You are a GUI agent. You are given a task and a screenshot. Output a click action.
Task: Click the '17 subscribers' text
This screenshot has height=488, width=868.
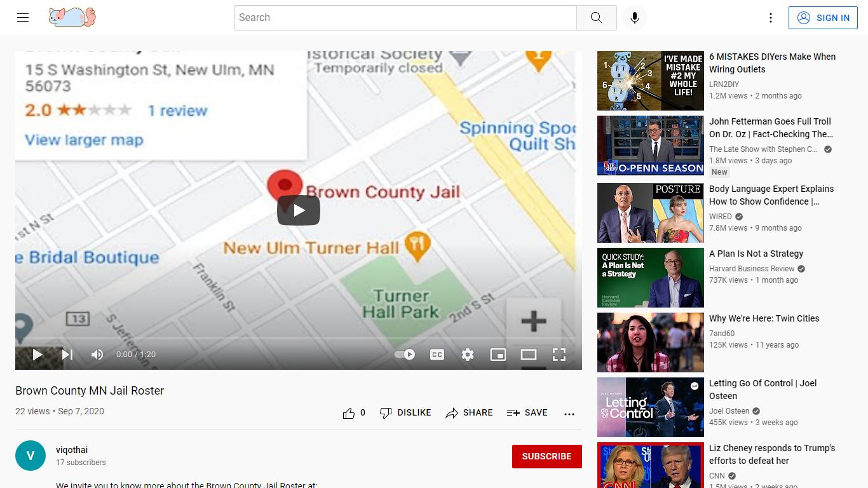81,463
